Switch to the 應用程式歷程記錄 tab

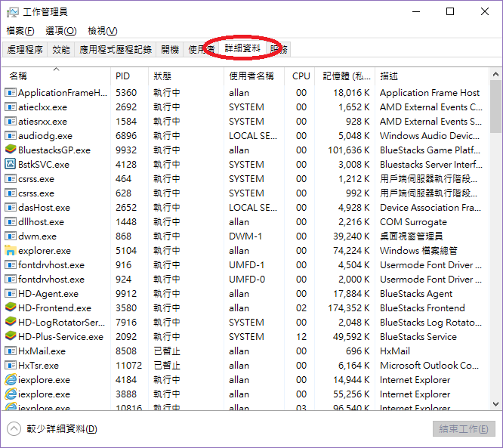pyautogui.click(x=116, y=49)
